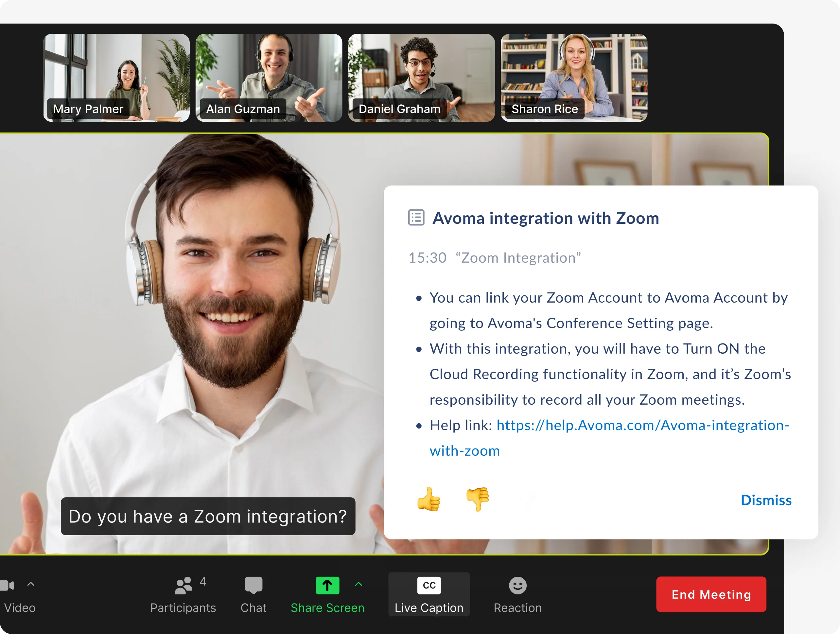Select Alan Guzman's video thumbnail
840x634 pixels.
coord(269,78)
